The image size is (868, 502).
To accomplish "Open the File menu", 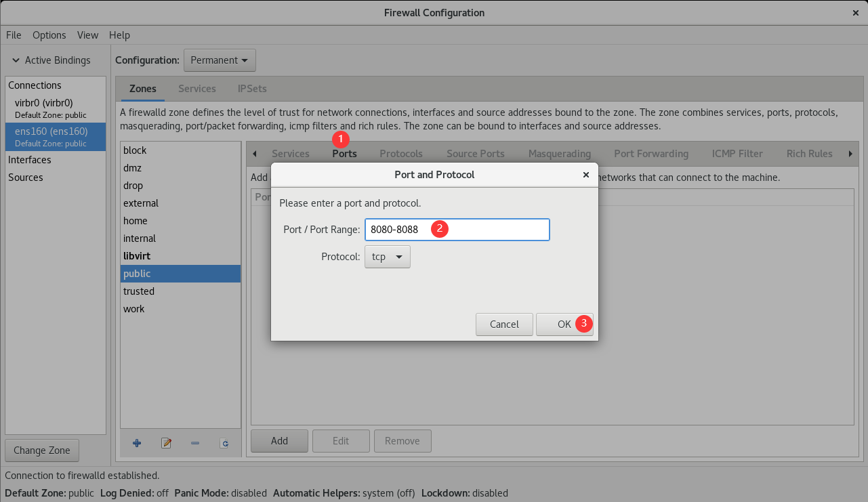I will pyautogui.click(x=14, y=35).
